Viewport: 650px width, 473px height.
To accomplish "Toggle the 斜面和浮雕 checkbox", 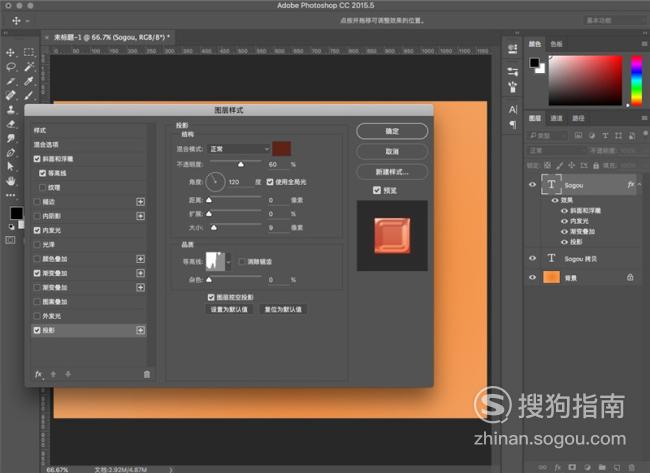I will [x=37, y=159].
